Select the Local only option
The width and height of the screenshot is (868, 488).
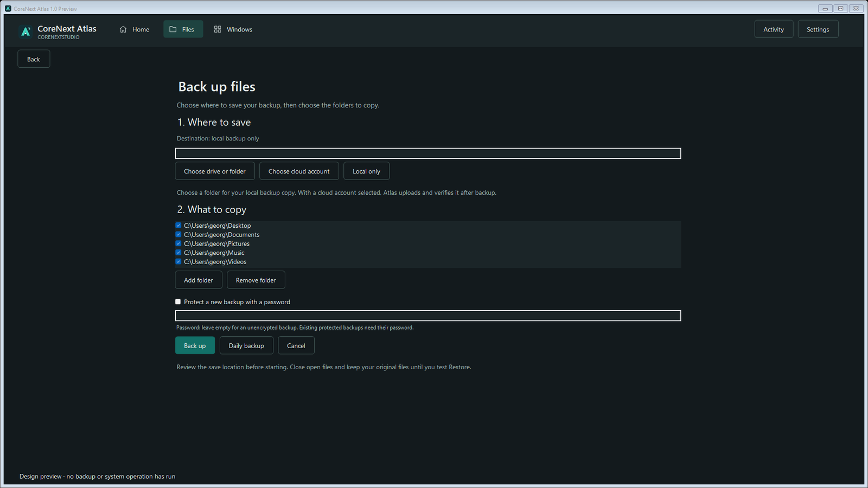366,171
